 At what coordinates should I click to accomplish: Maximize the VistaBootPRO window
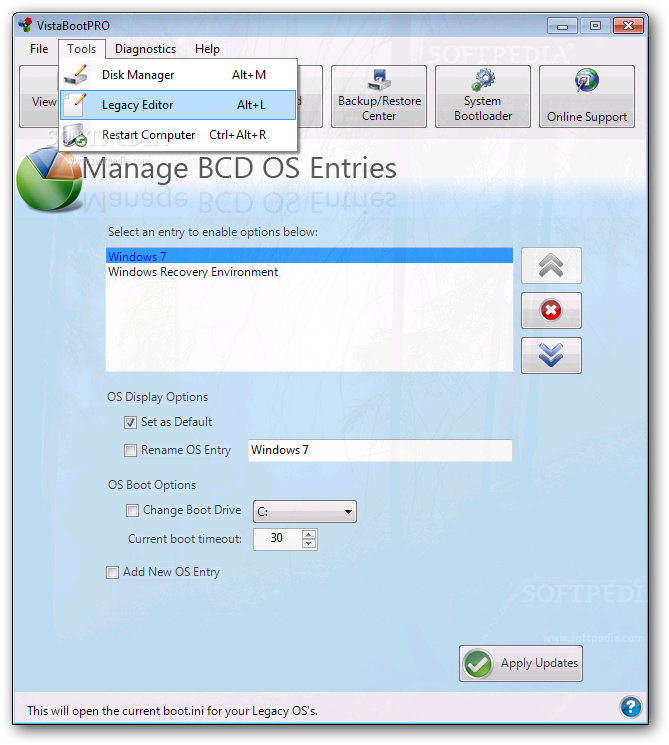(595, 26)
